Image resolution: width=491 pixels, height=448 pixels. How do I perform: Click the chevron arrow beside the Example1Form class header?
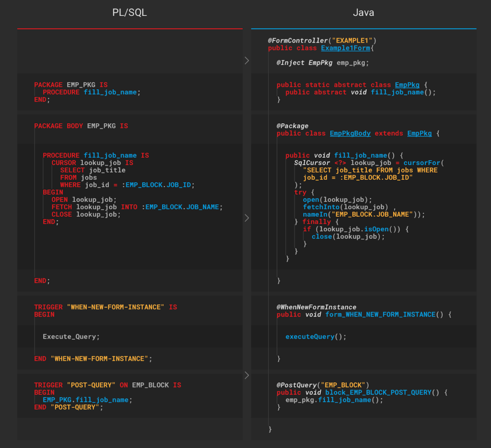247,60
